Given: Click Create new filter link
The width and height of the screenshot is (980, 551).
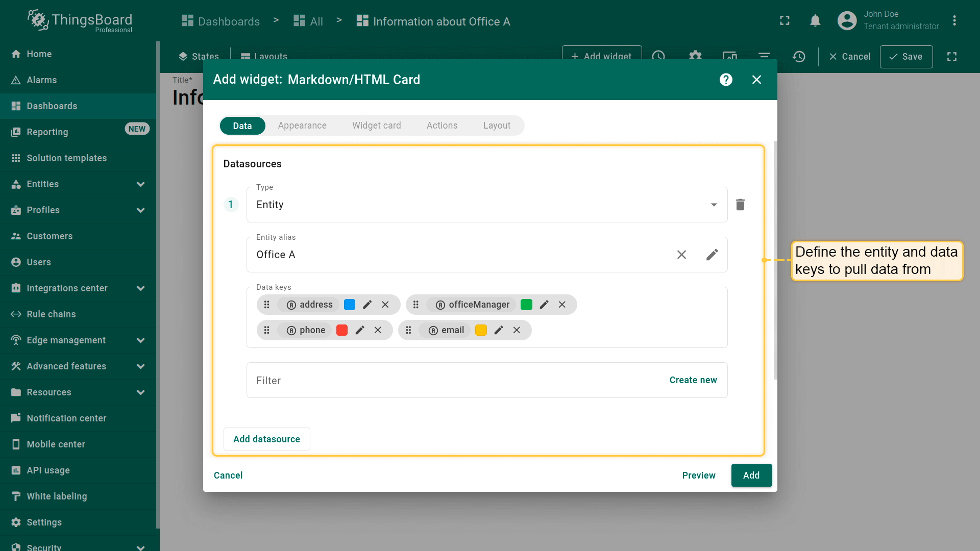Looking at the screenshot, I should (x=693, y=380).
